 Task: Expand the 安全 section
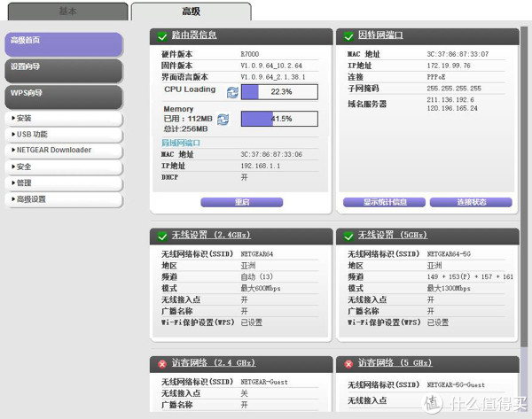(x=64, y=167)
